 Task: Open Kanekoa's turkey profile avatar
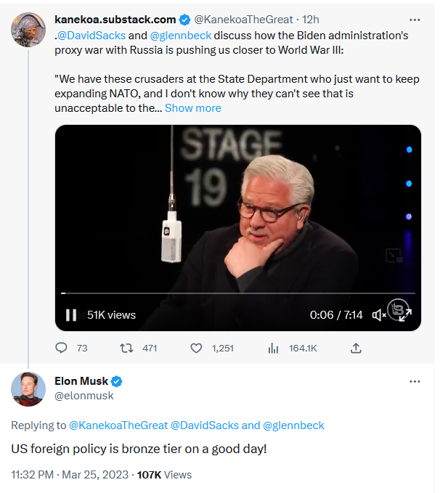pyautogui.click(x=28, y=30)
